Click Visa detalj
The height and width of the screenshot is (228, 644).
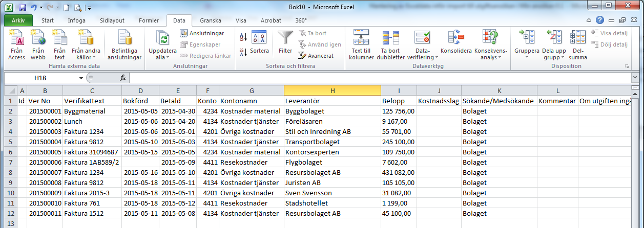(x=609, y=33)
